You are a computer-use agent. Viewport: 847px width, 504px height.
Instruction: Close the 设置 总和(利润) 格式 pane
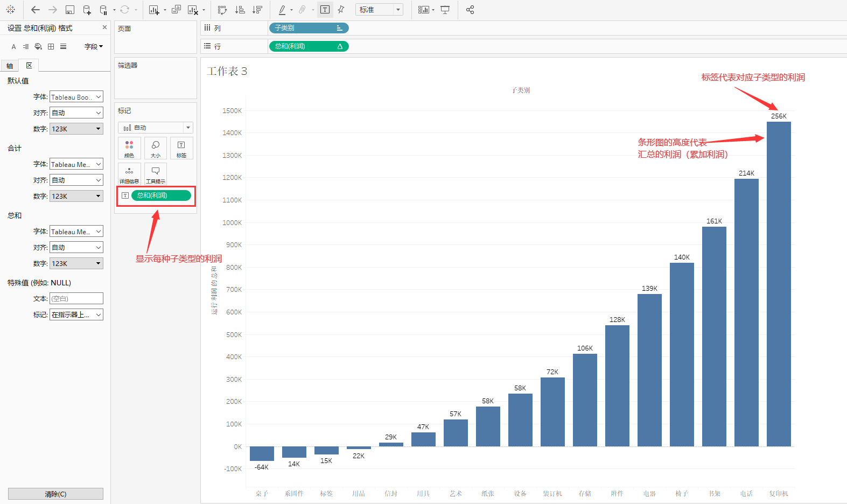104,27
